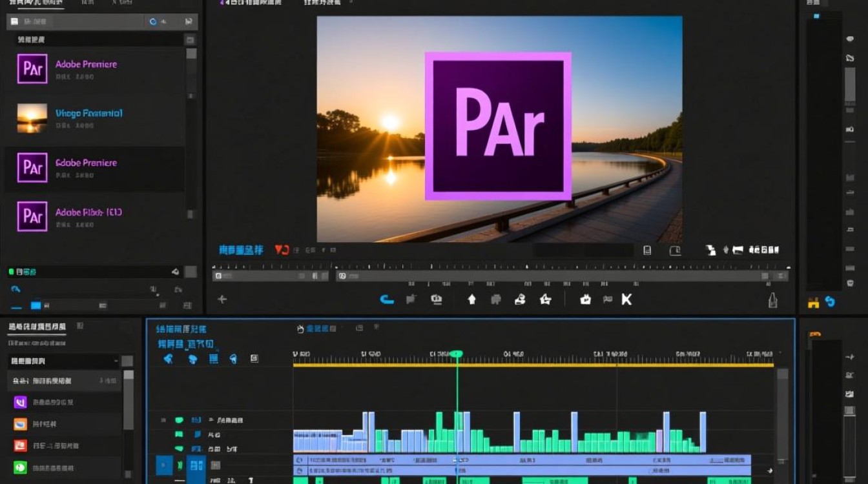Click the blue hand icon above the timeline ruler
Image resolution: width=868 pixels, height=484 pixels.
pyautogui.click(x=300, y=329)
